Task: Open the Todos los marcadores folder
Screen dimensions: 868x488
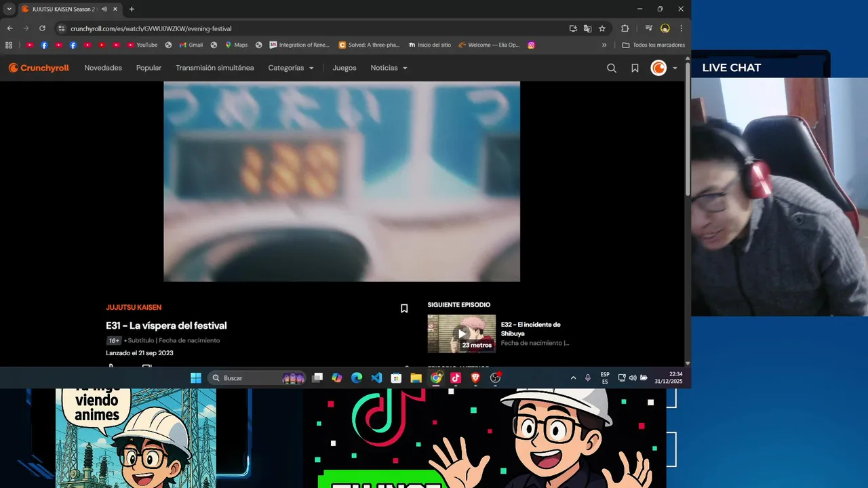Action: pos(654,45)
